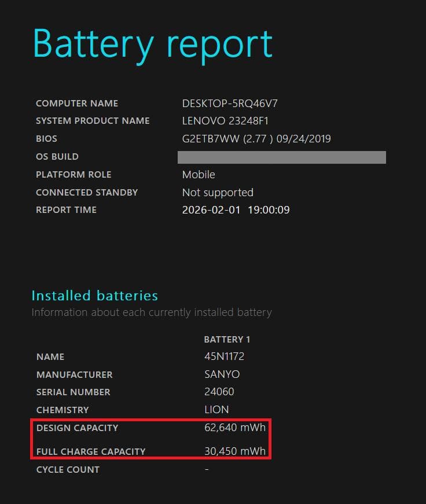Select the 30,450 mWh full charge value
This screenshot has width=426, height=504.
tap(234, 451)
